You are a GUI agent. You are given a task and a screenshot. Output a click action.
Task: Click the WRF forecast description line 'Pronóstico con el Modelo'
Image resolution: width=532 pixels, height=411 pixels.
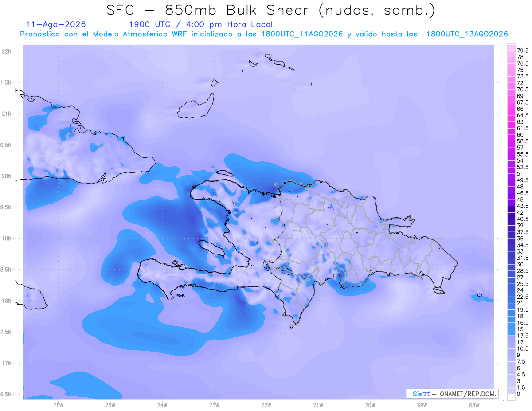[x=264, y=34]
